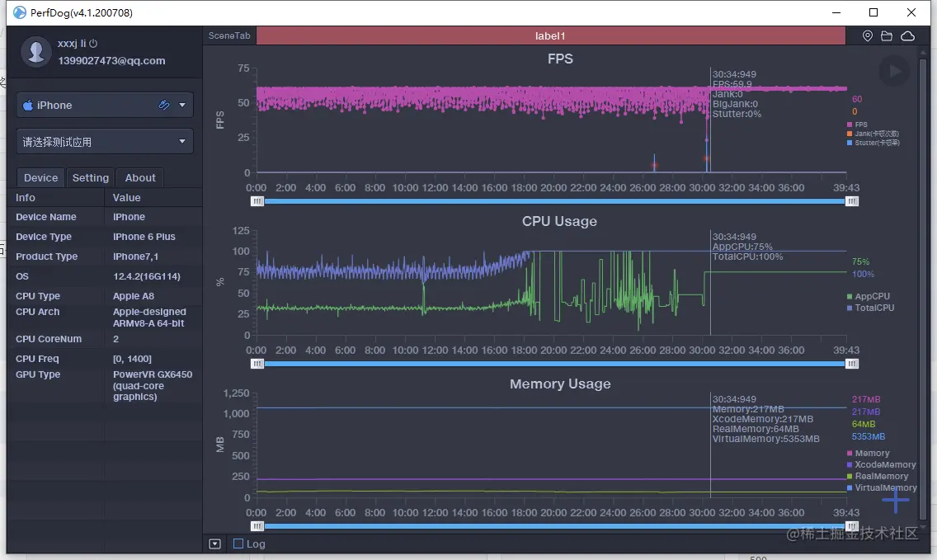Enable the Log checkbox
The image size is (937, 560).
pos(238,544)
